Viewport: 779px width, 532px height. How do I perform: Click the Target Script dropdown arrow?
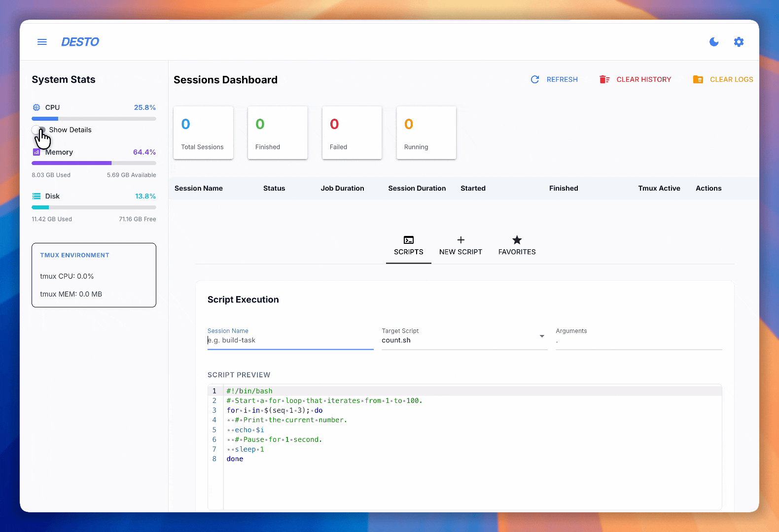click(x=542, y=336)
